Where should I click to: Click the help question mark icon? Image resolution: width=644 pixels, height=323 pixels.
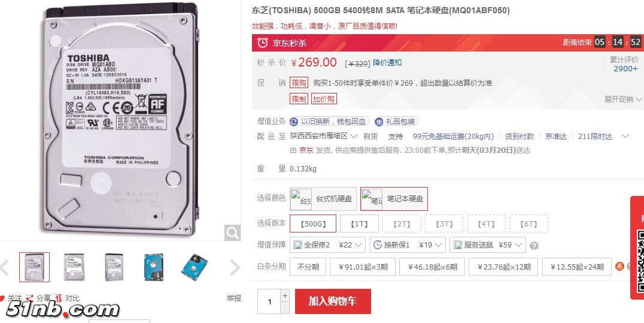click(533, 246)
